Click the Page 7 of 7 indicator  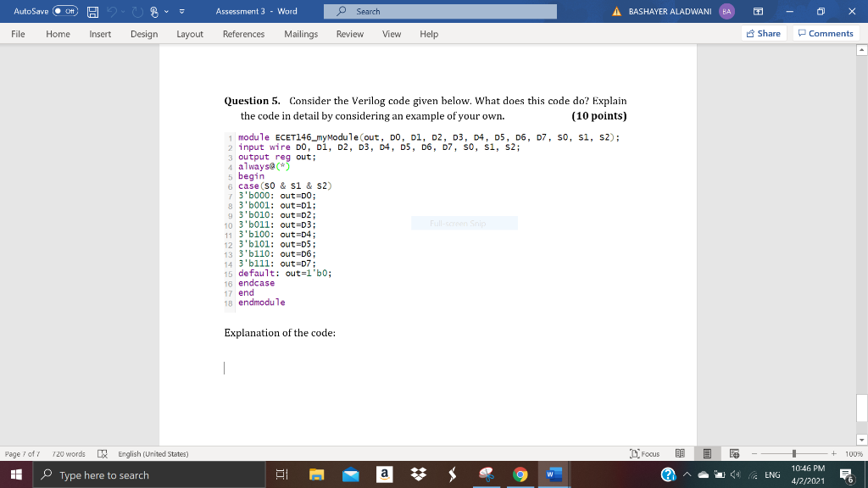coord(22,454)
